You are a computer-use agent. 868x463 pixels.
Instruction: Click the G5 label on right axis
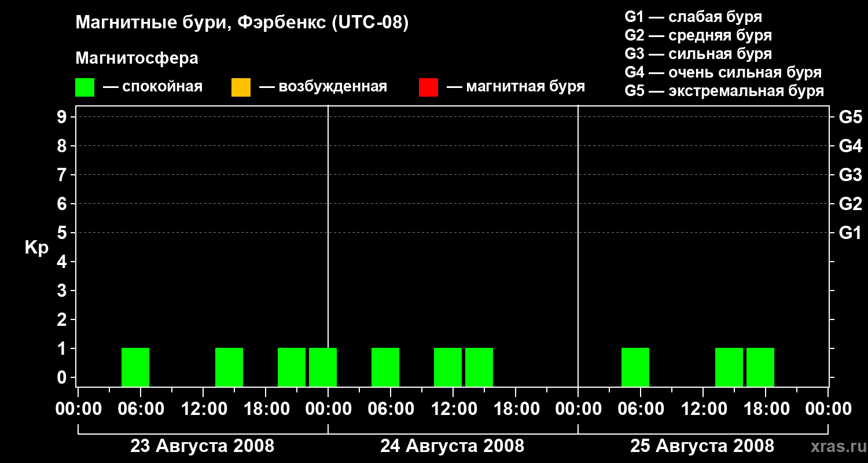pyautogui.click(x=851, y=117)
